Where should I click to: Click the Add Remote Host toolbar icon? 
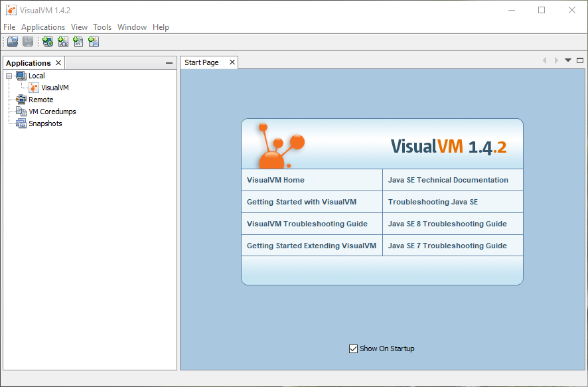tap(48, 42)
